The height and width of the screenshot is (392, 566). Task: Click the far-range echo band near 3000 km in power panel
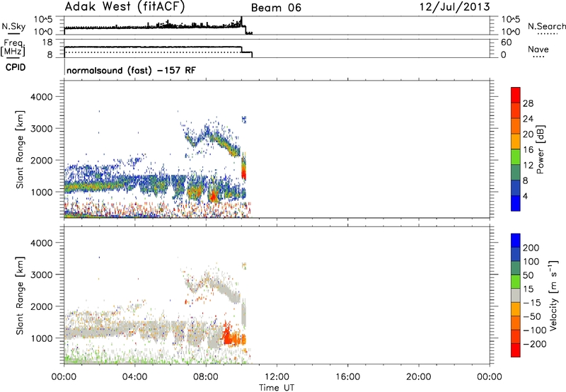click(x=213, y=139)
